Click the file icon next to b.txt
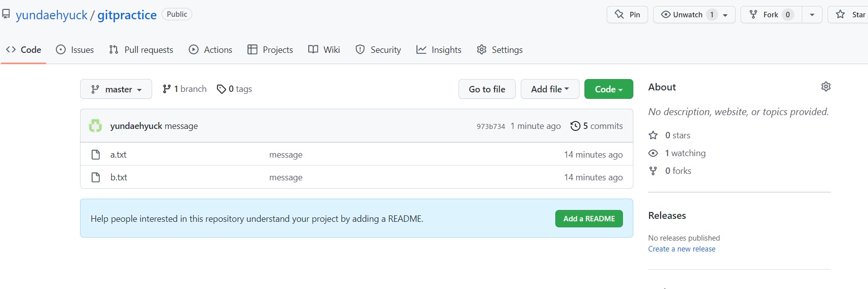Screen dimensions: 868x289 click(96, 177)
